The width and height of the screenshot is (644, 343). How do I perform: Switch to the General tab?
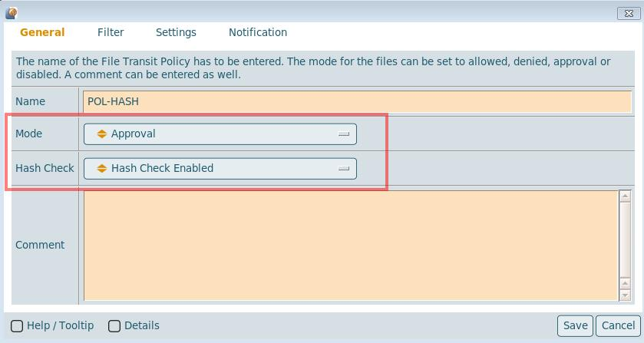42,32
